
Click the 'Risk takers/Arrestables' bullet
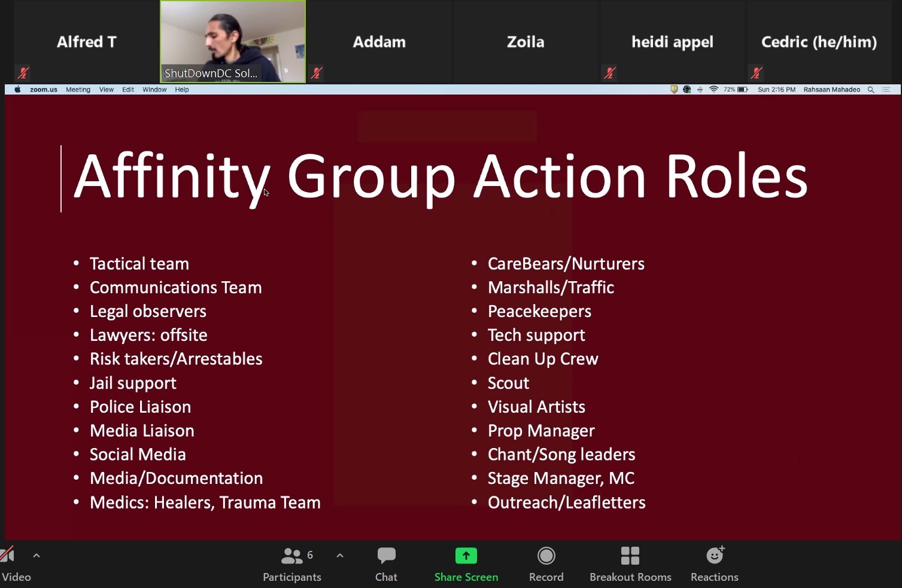pos(176,359)
